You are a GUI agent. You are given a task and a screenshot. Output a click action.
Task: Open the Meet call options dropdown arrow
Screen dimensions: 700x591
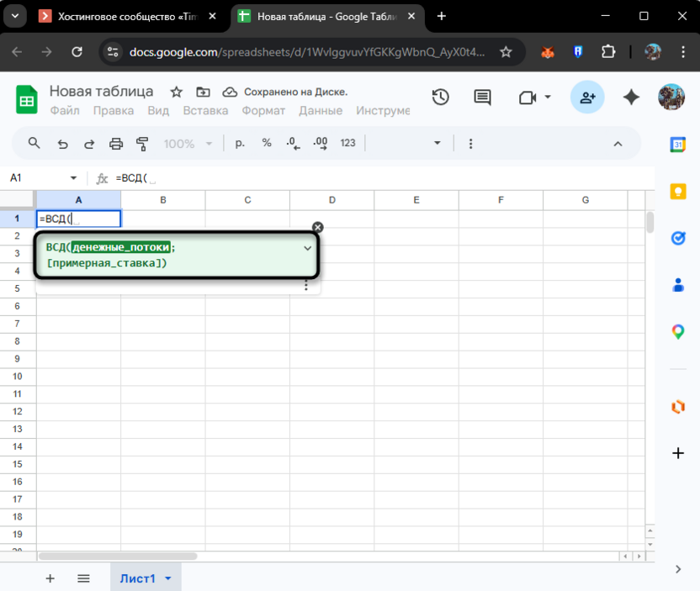(548, 97)
